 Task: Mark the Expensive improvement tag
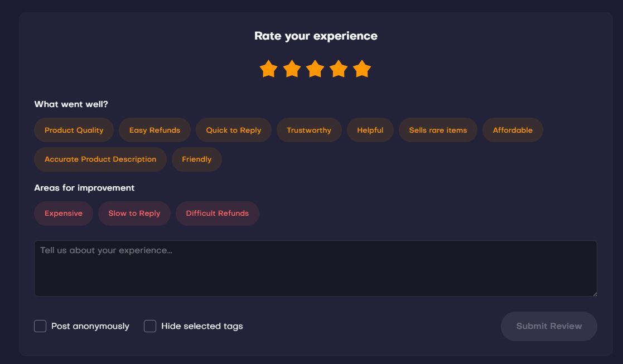click(64, 213)
